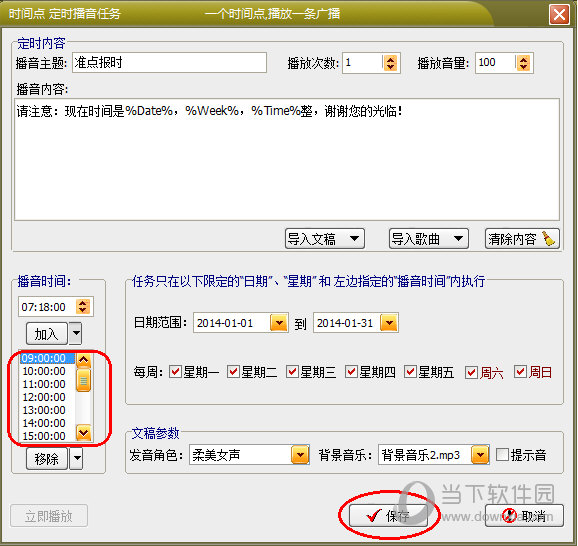
Task: Open the start date 2014-01-01 picker arrow
Action: click(279, 323)
